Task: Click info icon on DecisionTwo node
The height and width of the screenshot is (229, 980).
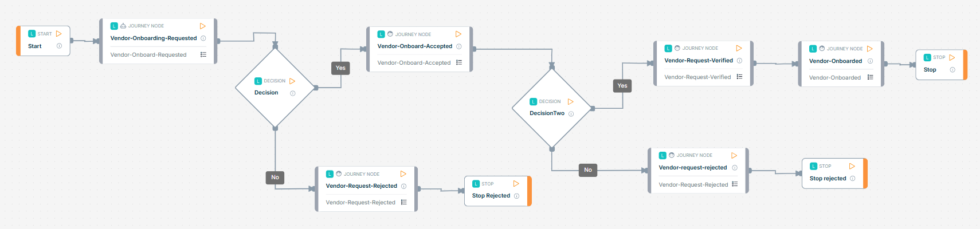Action: click(571, 114)
